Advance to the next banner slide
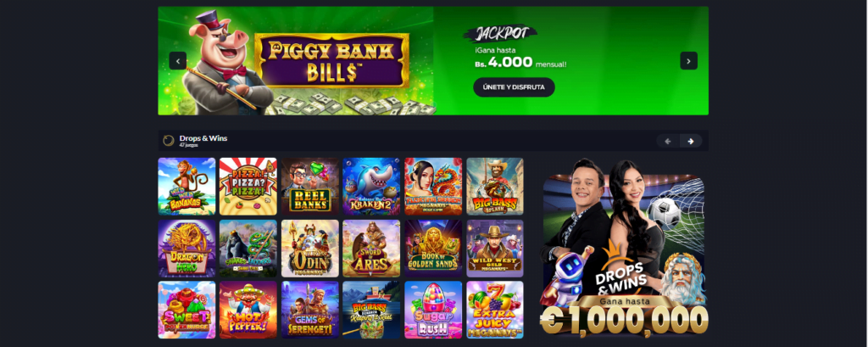The height and width of the screenshot is (347, 868). [688, 60]
